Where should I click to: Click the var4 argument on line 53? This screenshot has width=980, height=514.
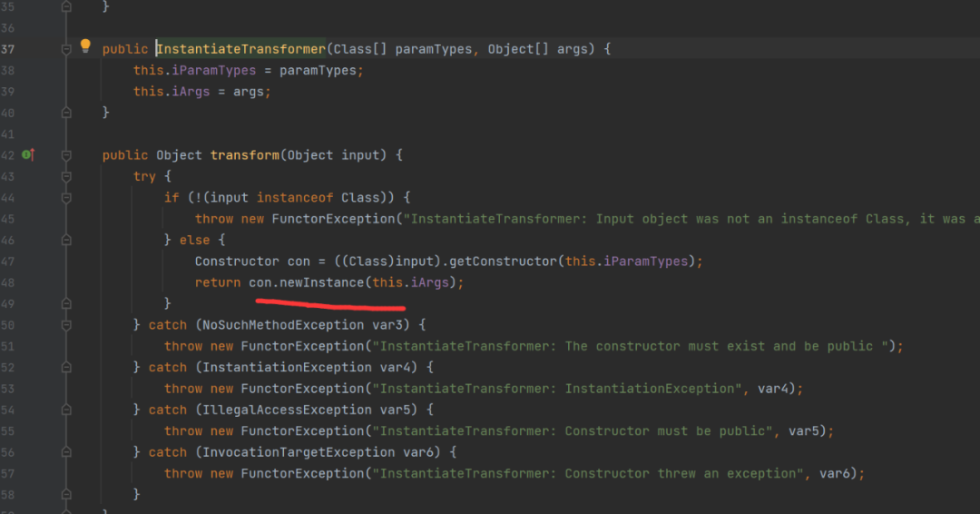[772, 389]
